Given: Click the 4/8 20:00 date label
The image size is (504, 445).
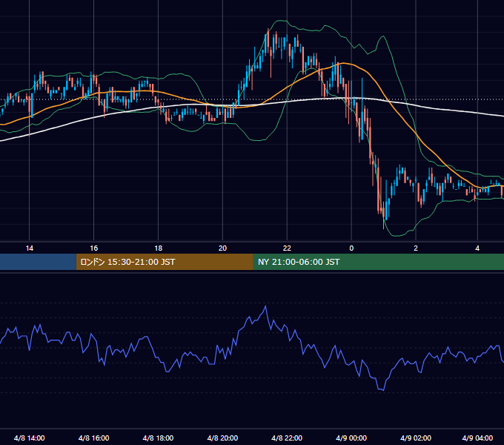Looking at the screenshot, I should (222, 438).
